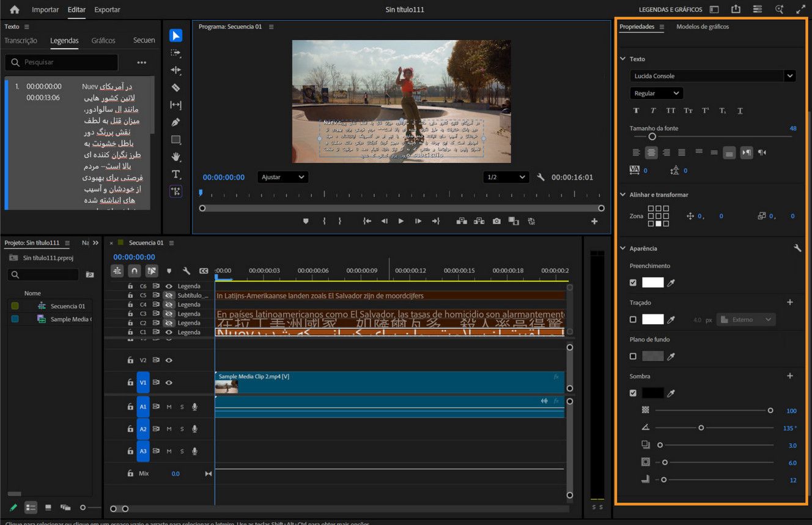This screenshot has height=525, width=812.
Task: Select the Razor tool
Action: 176,87
